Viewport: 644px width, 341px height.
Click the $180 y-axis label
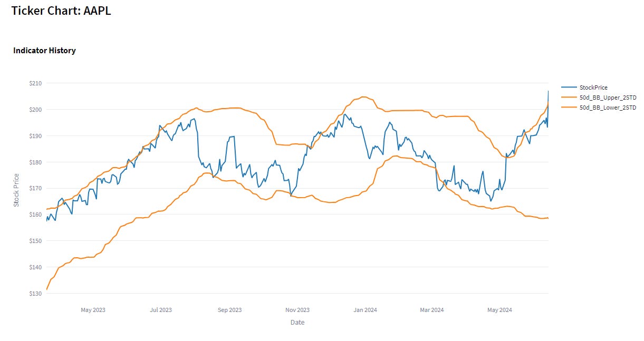click(36, 162)
